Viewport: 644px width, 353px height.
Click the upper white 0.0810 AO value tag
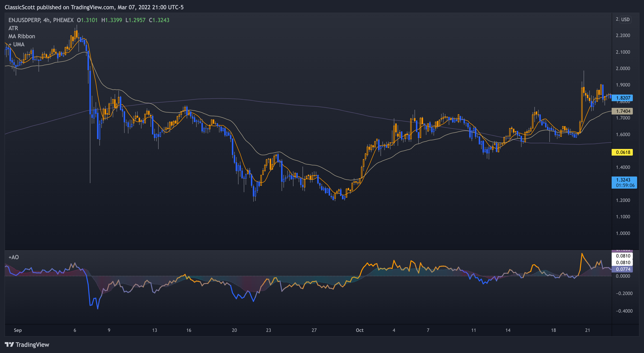[x=622, y=256]
